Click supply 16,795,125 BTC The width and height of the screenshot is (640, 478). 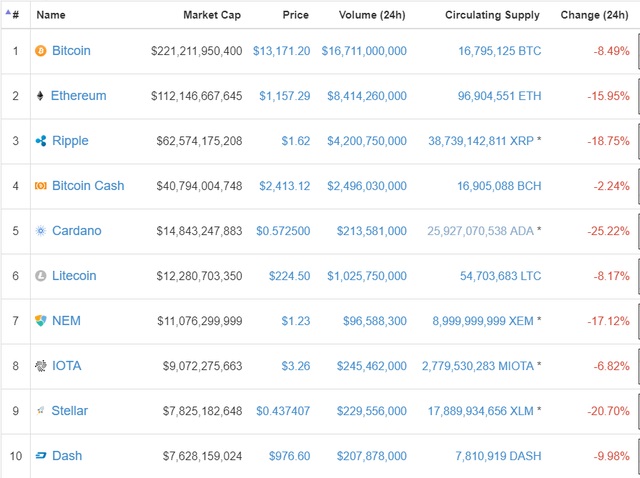500,51
